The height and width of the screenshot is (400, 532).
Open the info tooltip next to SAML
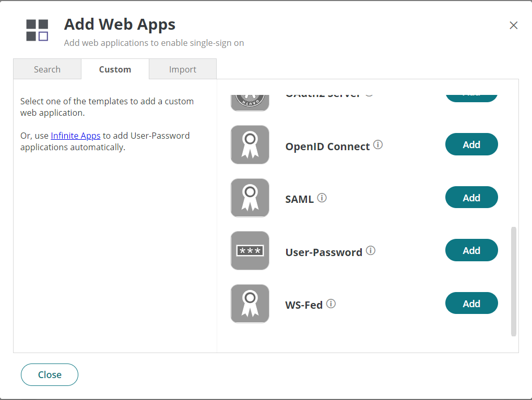[x=322, y=198]
